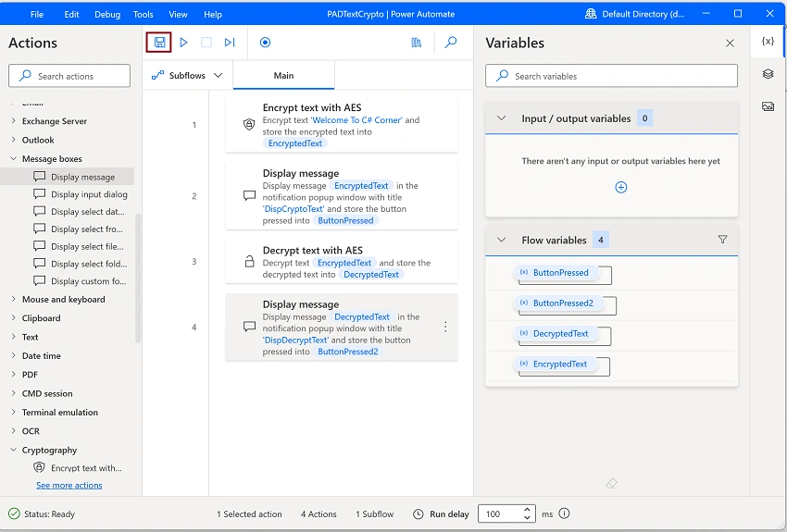787x532 pixels.
Task: Expand Mouse and keyboard group
Action: 13,300
